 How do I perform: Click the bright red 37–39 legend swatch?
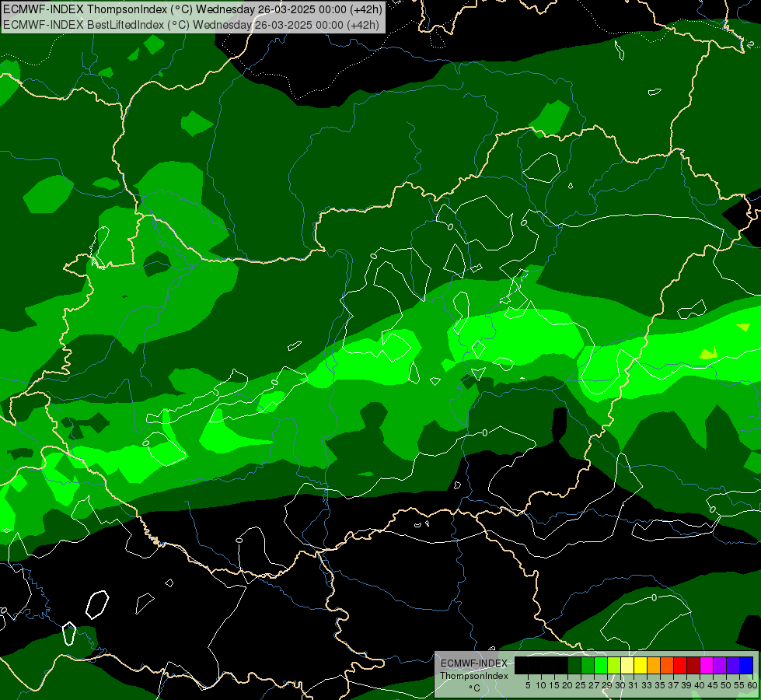680,665
